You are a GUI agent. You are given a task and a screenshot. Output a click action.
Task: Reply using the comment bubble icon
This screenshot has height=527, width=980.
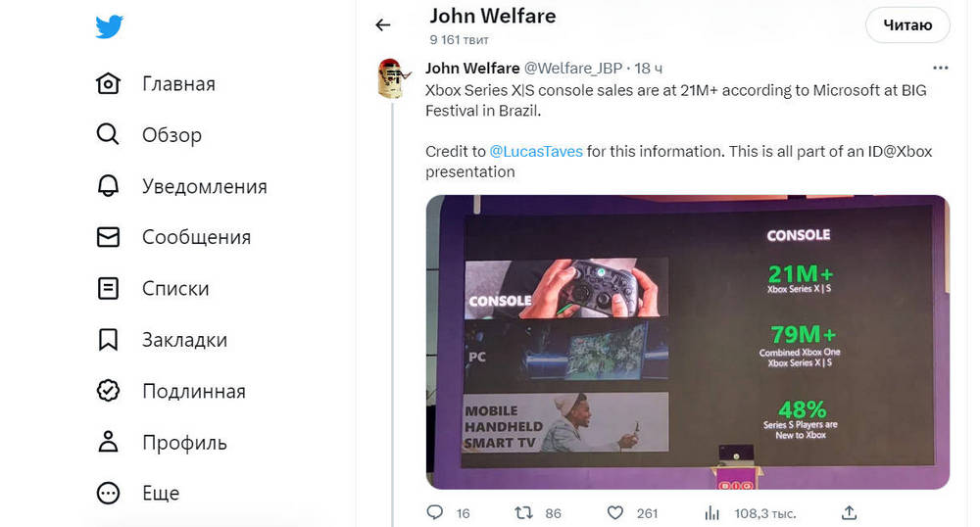point(435,512)
